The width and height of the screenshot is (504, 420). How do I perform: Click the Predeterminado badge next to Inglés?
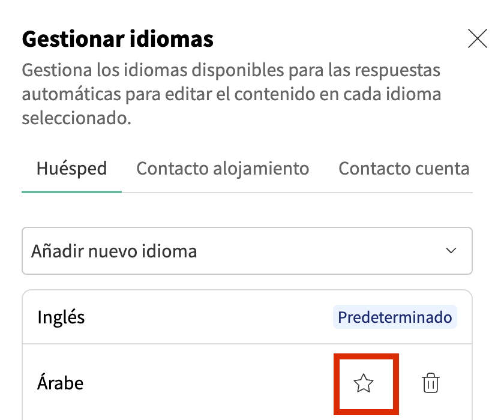395,317
